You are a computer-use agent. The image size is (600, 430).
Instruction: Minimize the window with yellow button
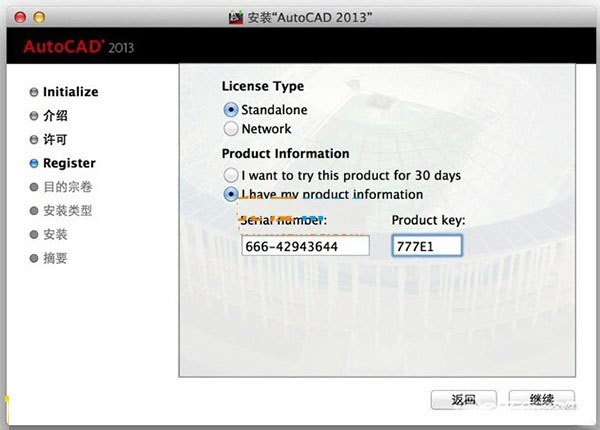(39, 17)
